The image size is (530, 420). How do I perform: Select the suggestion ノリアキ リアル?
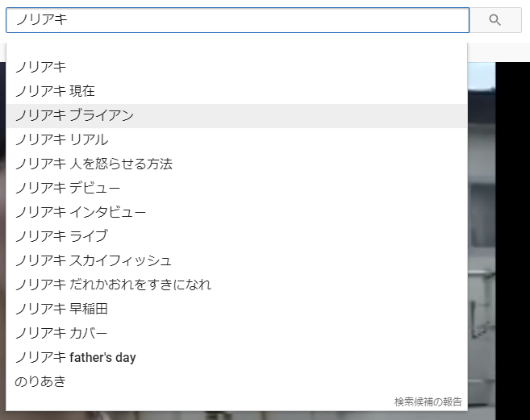pos(236,140)
